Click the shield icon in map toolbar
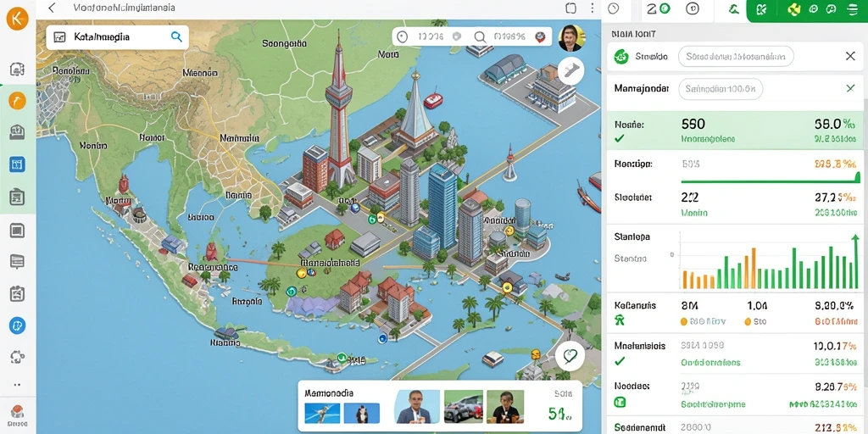This screenshot has width=868, height=434. click(x=457, y=36)
